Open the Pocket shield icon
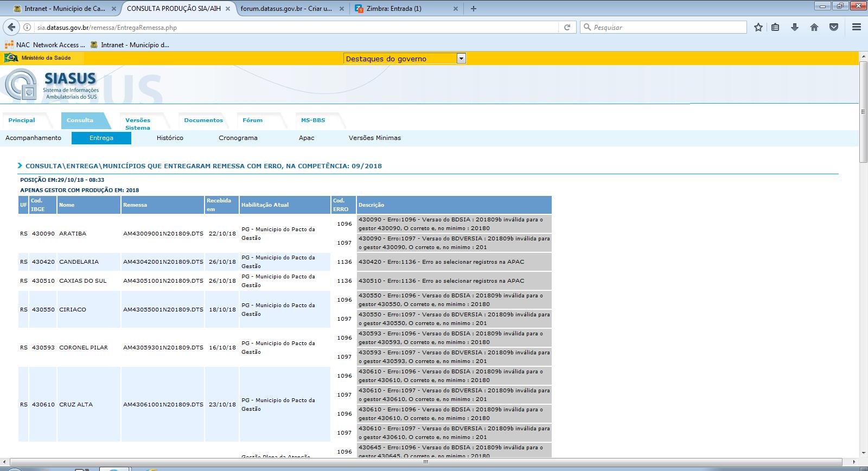 tap(834, 27)
